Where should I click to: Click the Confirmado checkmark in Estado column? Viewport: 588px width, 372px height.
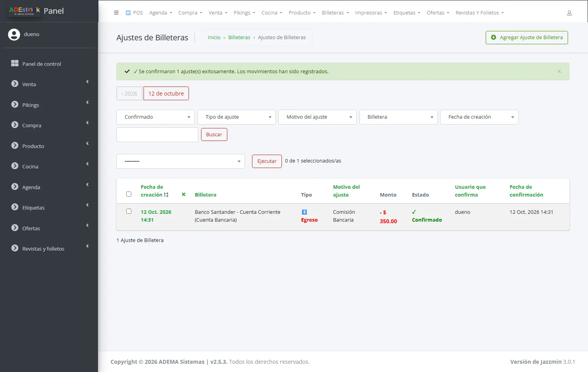pos(414,212)
